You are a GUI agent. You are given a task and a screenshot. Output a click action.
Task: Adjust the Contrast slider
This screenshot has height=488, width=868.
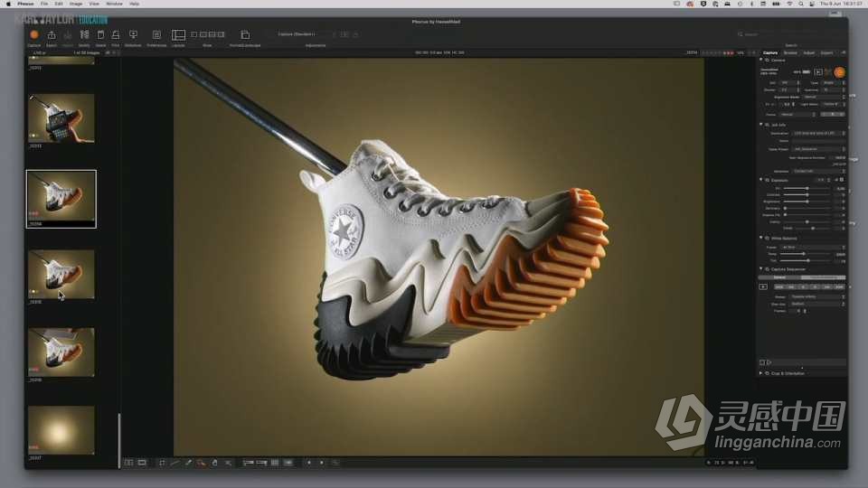coord(807,195)
